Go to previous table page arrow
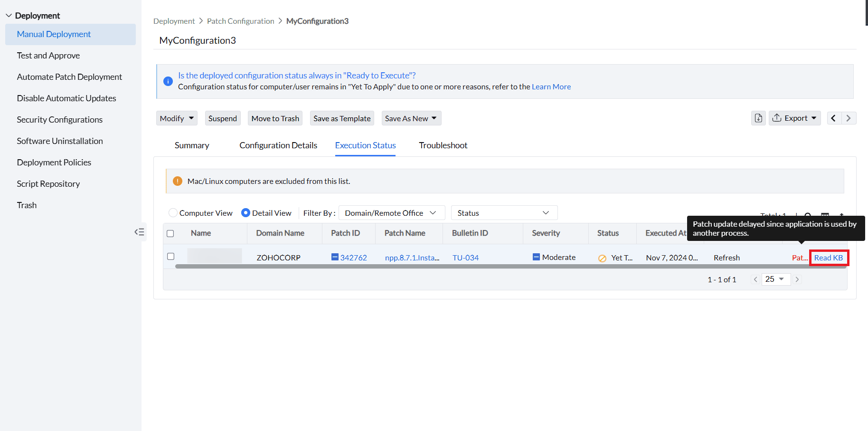 (x=755, y=279)
